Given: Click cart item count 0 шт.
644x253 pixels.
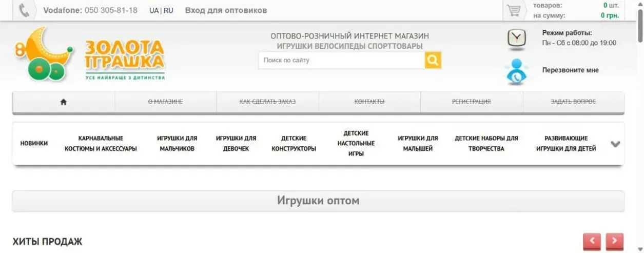Looking at the screenshot, I should point(612,5).
